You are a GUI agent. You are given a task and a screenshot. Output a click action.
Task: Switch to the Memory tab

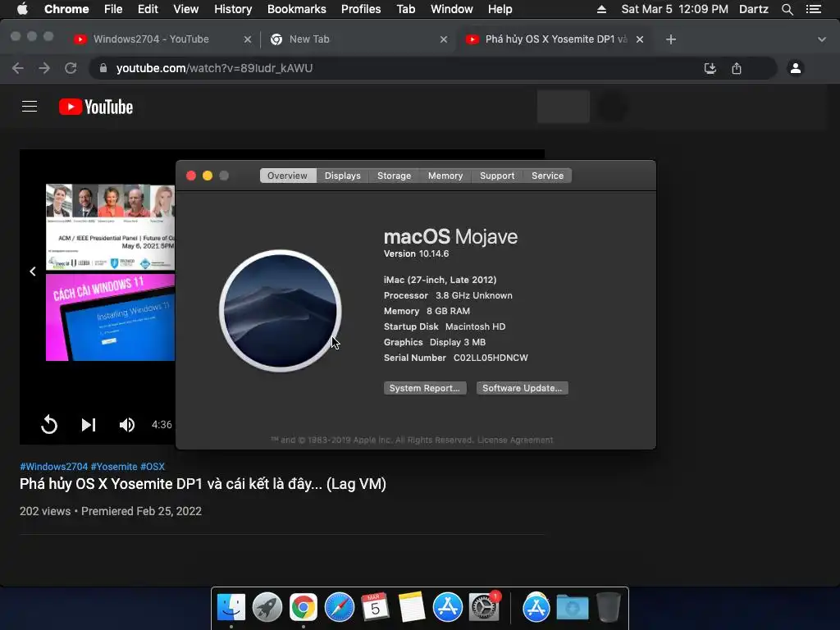(x=445, y=176)
